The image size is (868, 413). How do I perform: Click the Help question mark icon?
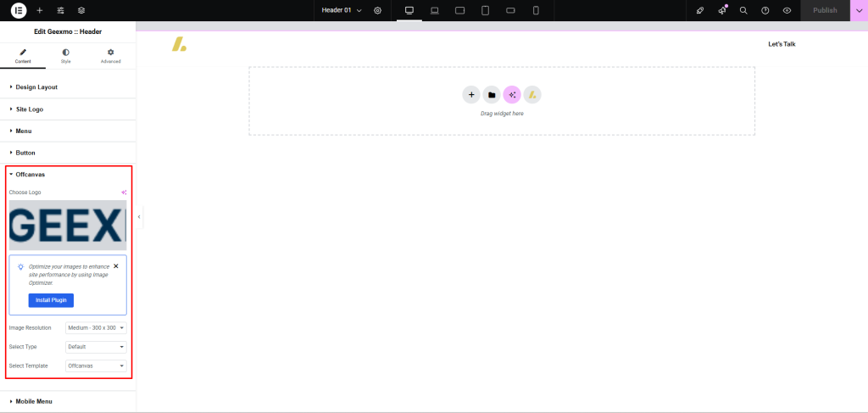(x=765, y=10)
